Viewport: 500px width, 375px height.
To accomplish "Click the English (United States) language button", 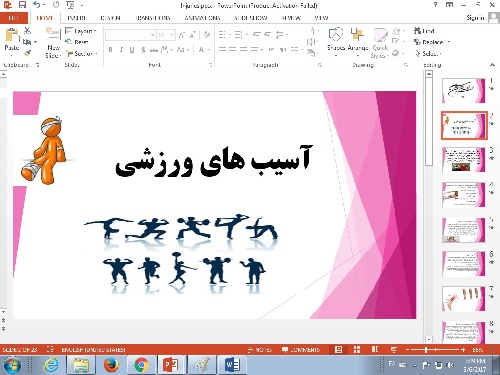I will pyautogui.click(x=93, y=349).
